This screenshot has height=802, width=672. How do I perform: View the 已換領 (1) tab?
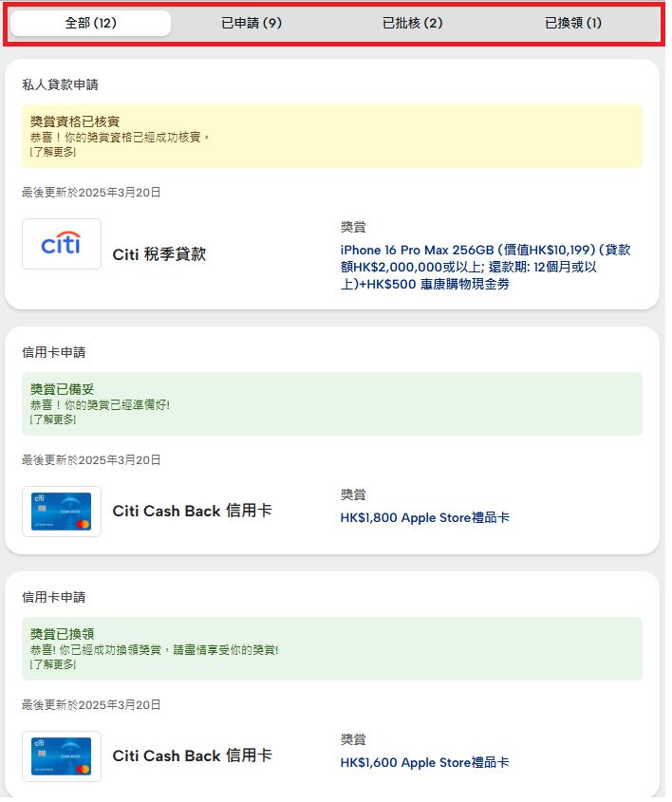[x=573, y=22]
